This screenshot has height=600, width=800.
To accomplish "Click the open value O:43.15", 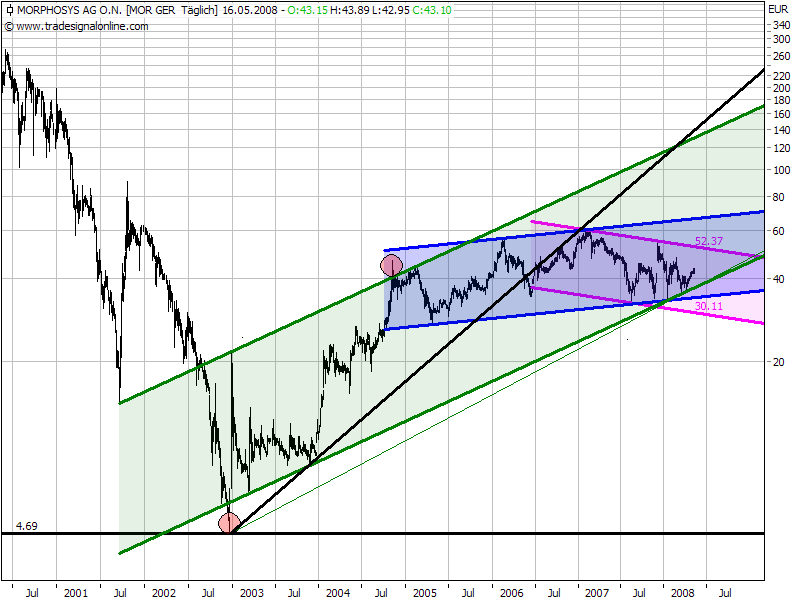I will tap(308, 10).
